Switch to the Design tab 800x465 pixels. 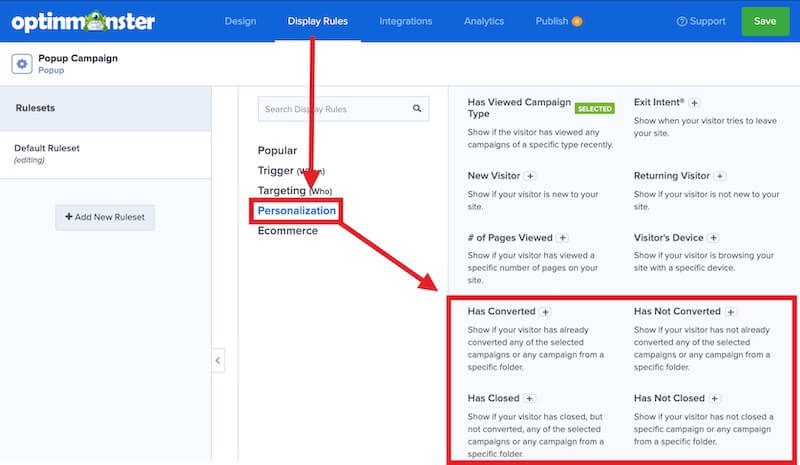click(240, 21)
